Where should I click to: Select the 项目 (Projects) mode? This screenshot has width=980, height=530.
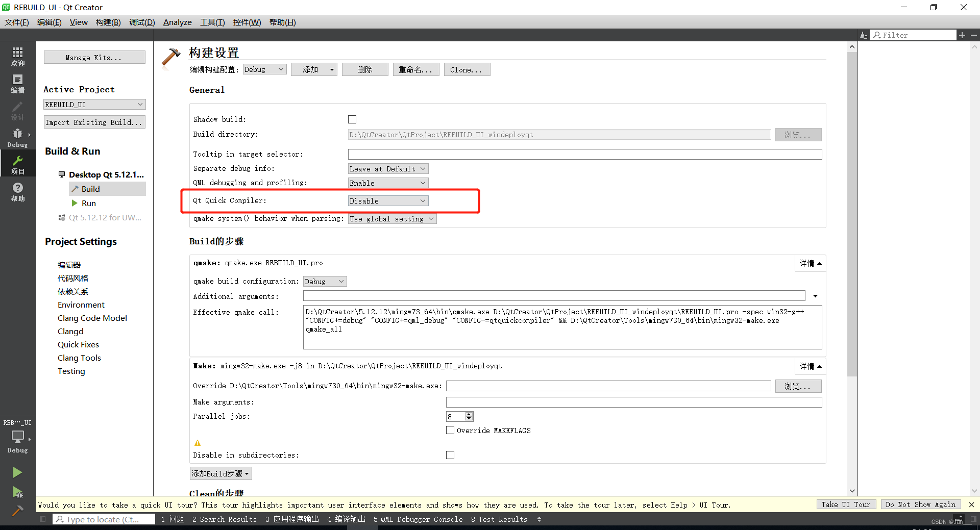(18, 165)
